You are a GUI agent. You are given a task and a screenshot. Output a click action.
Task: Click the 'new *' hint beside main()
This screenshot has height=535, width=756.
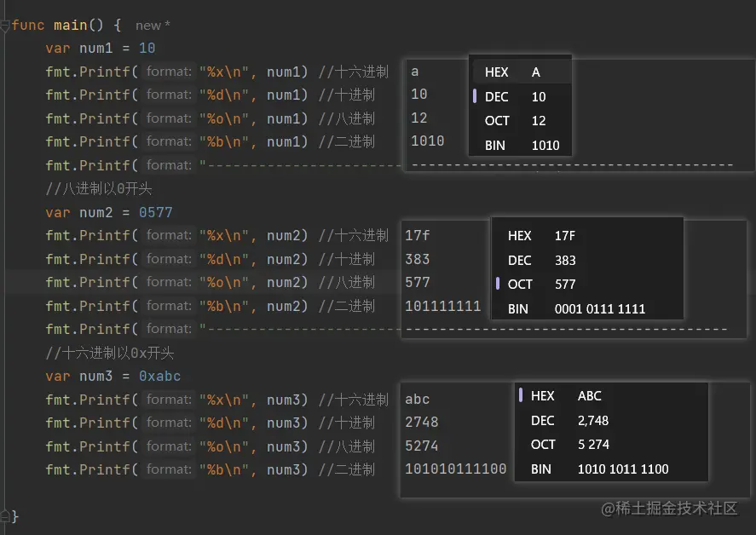pyautogui.click(x=153, y=26)
